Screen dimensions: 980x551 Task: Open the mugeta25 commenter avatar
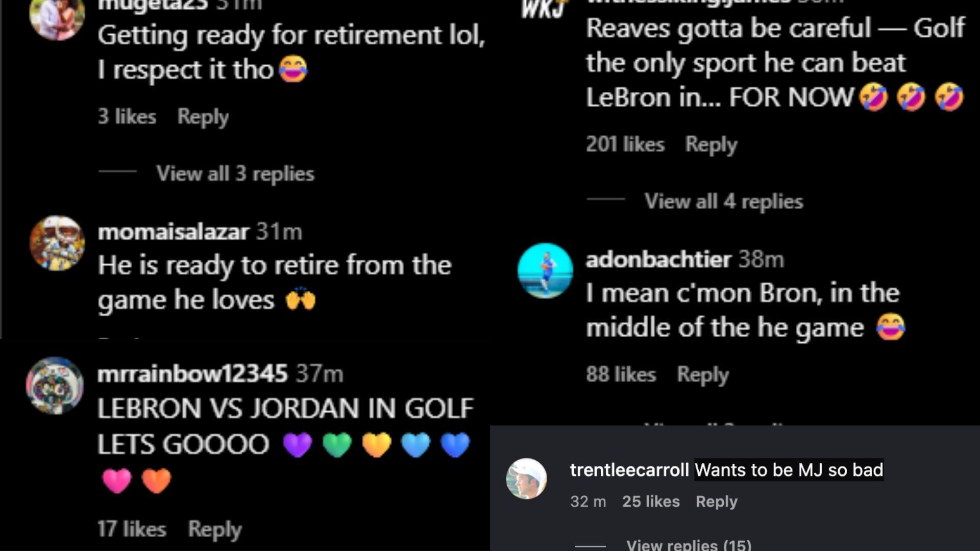coord(57,18)
